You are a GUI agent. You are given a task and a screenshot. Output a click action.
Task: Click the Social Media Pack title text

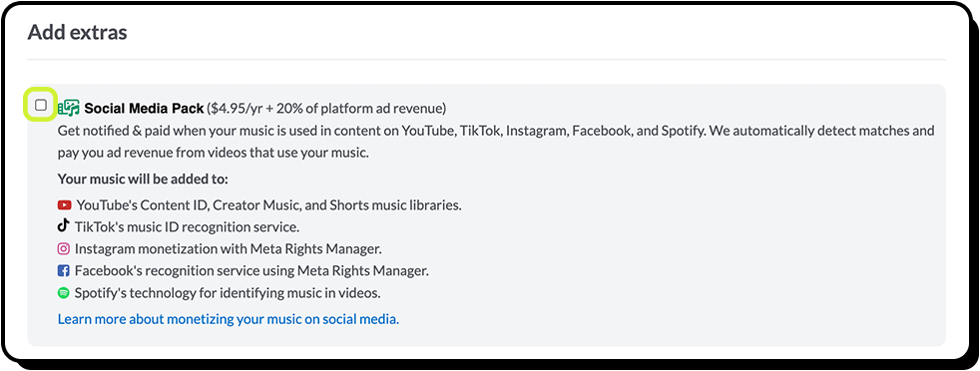click(144, 108)
